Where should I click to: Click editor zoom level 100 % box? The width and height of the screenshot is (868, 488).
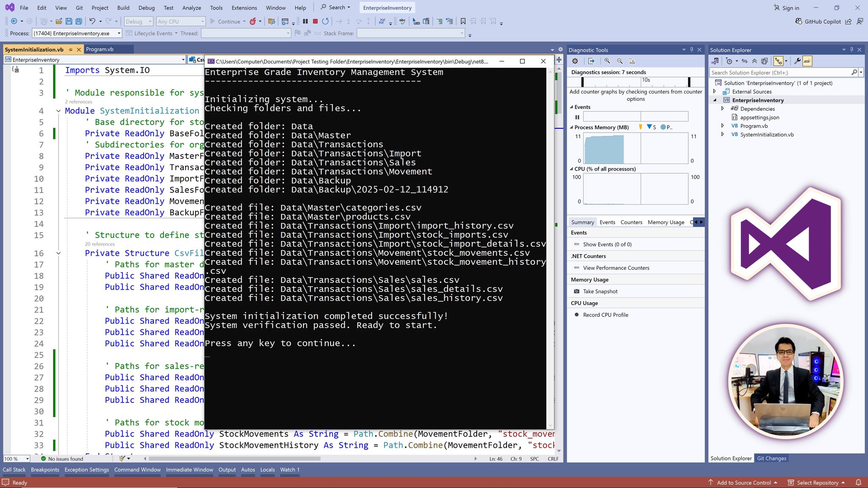click(x=16, y=459)
